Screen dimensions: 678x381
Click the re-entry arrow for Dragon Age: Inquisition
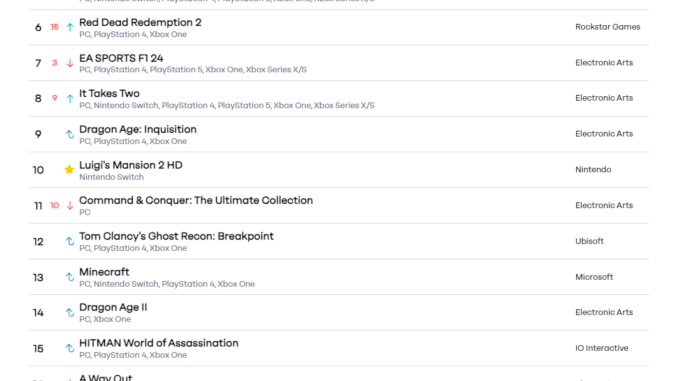coord(70,134)
